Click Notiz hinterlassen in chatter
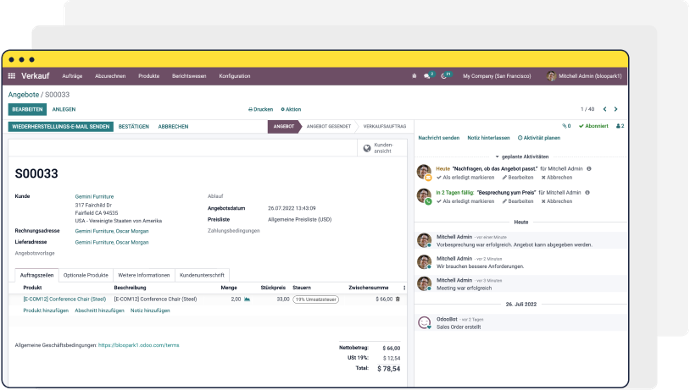 pyautogui.click(x=488, y=138)
